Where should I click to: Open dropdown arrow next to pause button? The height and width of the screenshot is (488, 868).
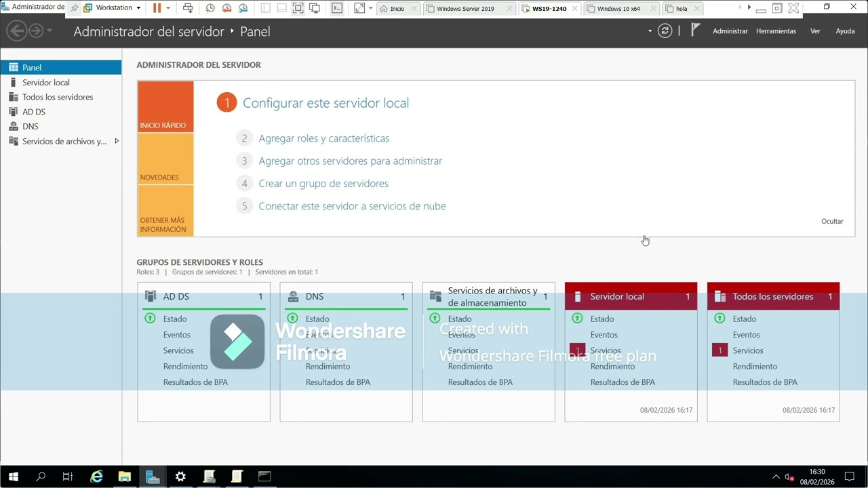[168, 8]
